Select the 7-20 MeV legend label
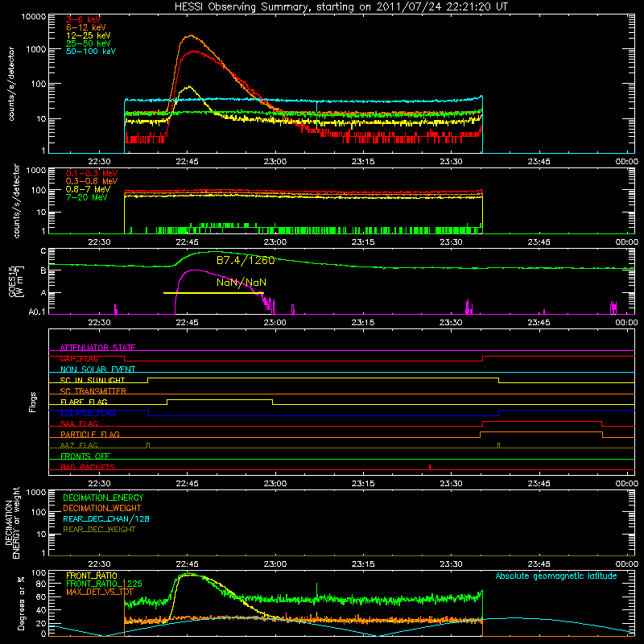644x644 pixels. click(x=87, y=197)
